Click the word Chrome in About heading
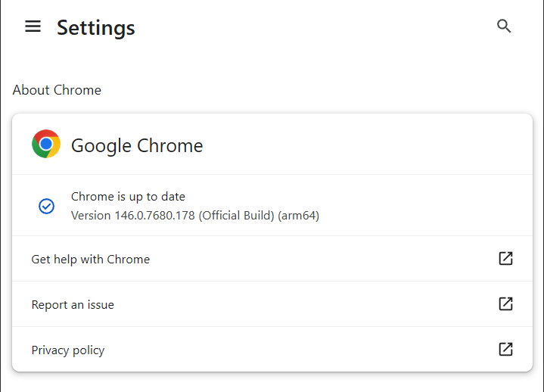Viewport: 544px width, 392px height. click(77, 90)
